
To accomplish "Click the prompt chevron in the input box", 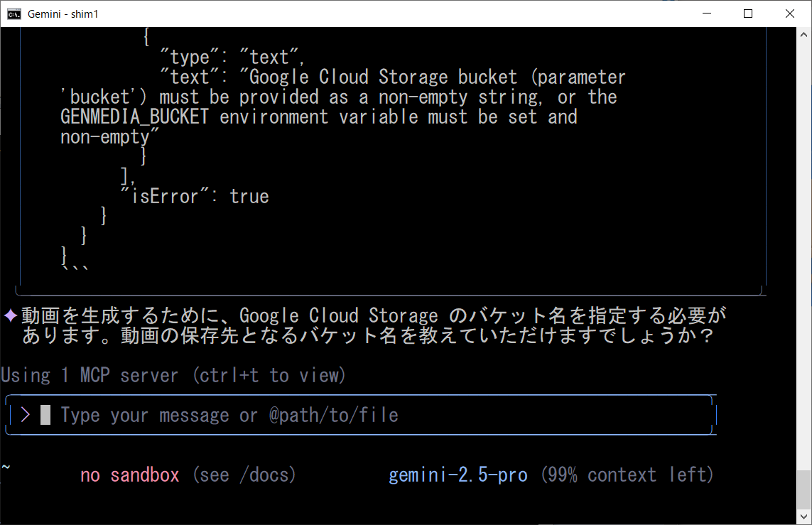I will coord(26,415).
